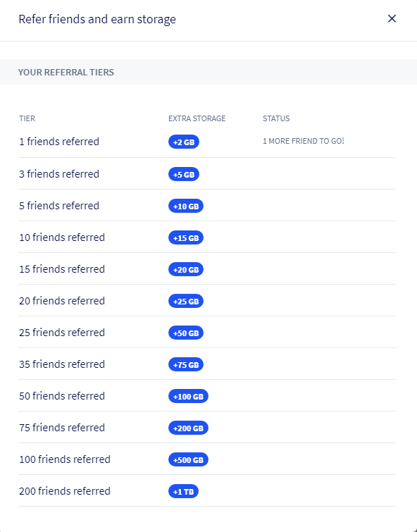Click the '1 MORE FRIEND TO GO!' status

point(304,141)
